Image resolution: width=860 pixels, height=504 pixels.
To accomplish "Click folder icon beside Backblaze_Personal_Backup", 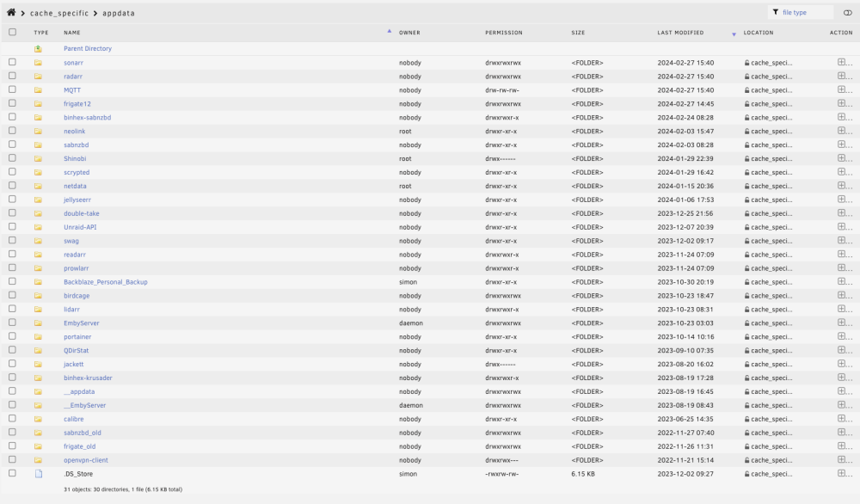I will [39, 282].
